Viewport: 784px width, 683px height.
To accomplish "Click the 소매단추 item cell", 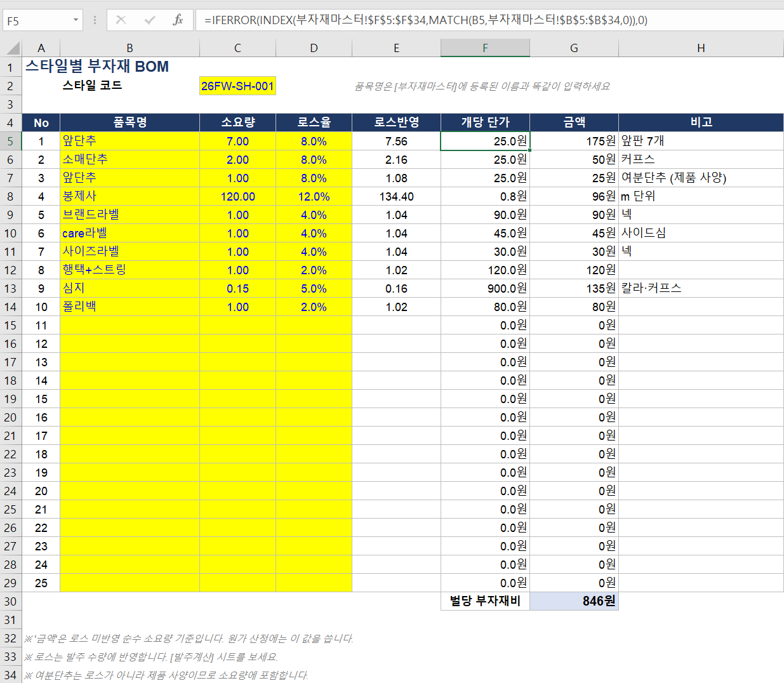I will point(130,159).
